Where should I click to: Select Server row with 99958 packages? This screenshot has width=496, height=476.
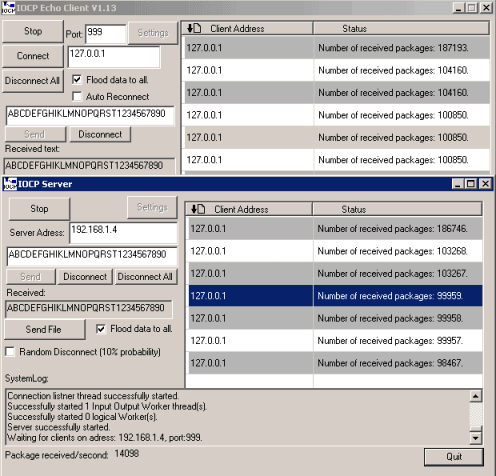coord(335,318)
